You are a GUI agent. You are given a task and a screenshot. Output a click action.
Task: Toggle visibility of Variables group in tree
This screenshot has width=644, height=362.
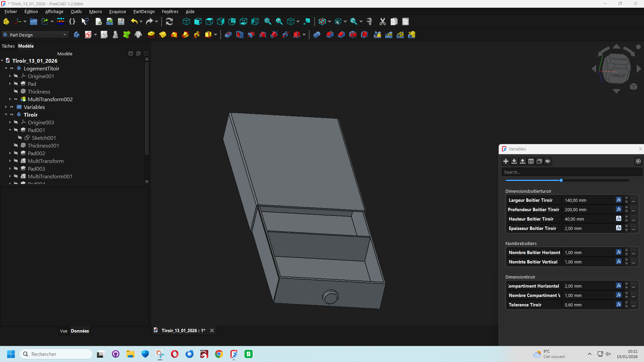[12, 107]
